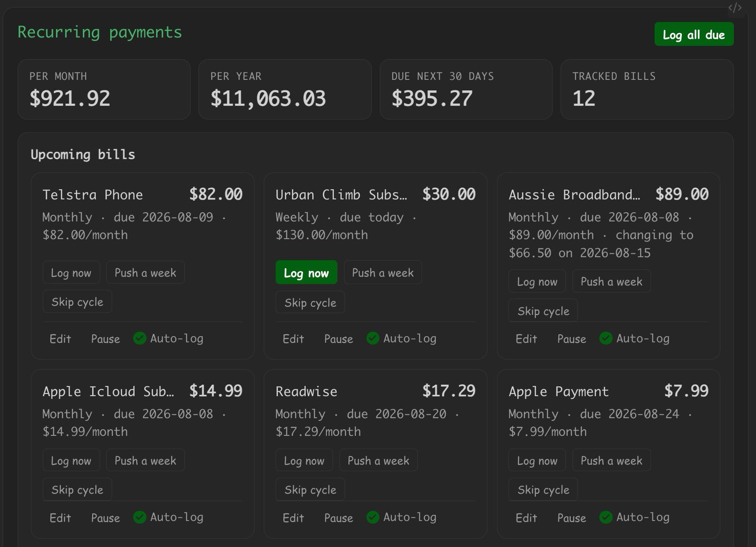
Task: Click the Readwise $17.29 amount
Action: tap(449, 391)
